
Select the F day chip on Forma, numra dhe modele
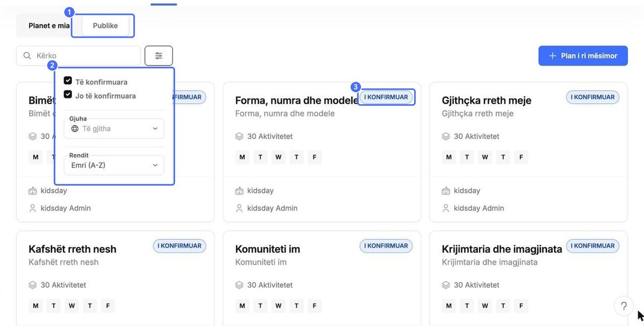[x=314, y=157]
